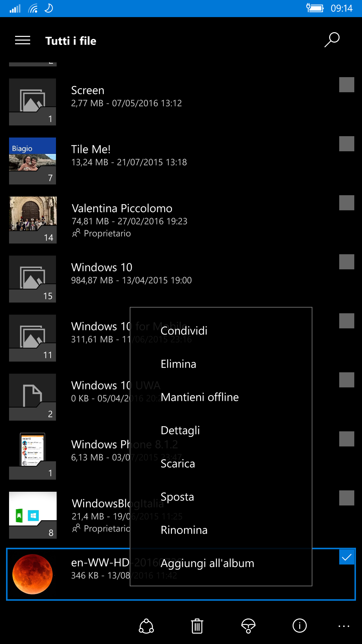The height and width of the screenshot is (644, 362).
Task: Uncheck the en-WW-HD file checkbox
Action: coord(347,557)
